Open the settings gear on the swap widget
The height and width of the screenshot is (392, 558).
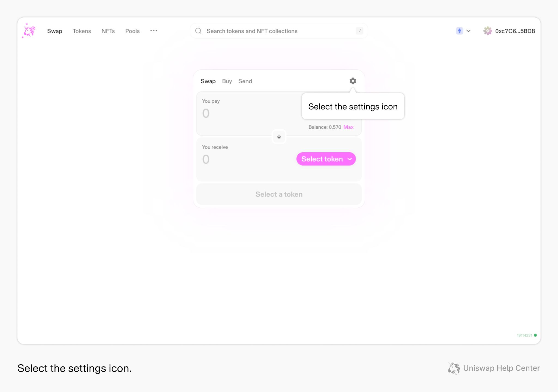pyautogui.click(x=353, y=81)
